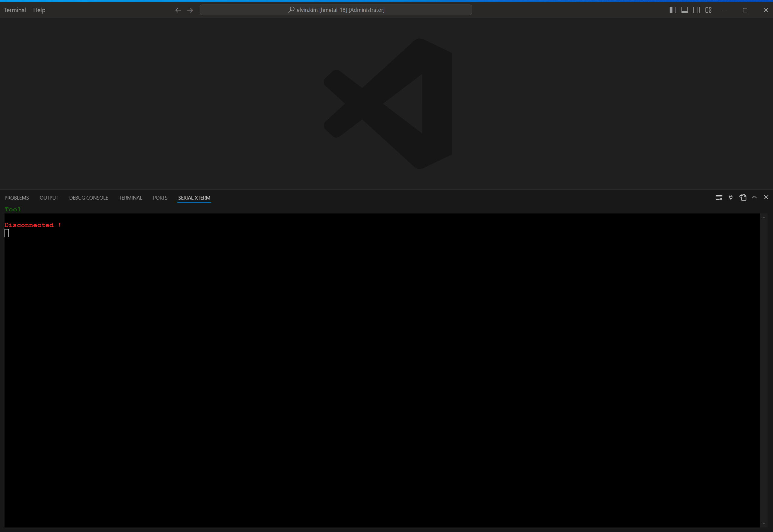
Task: Click scrollbar down arrow in serial terminal
Action: click(x=763, y=524)
